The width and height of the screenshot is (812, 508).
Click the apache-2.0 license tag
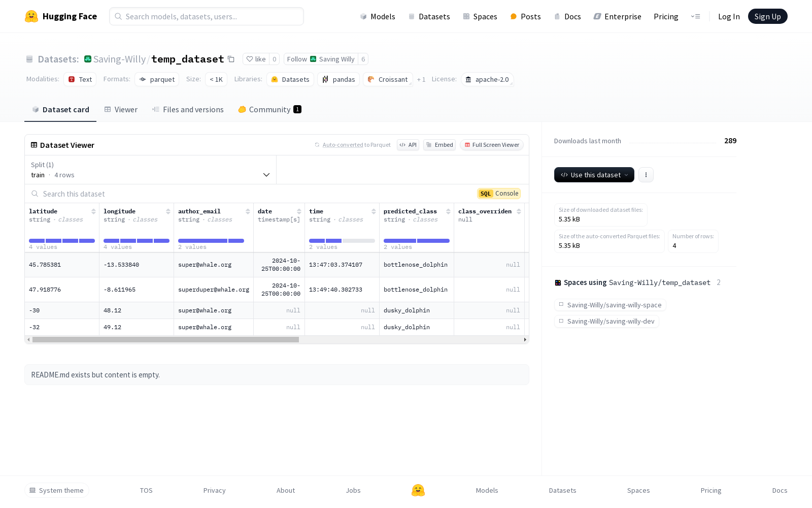(x=487, y=79)
